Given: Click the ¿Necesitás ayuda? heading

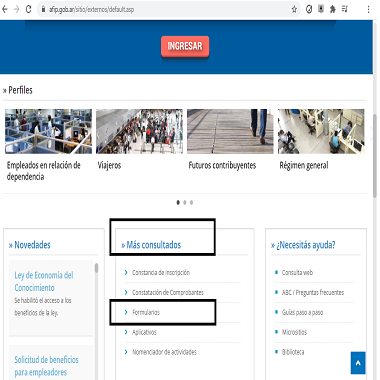Looking at the screenshot, I should pyautogui.click(x=306, y=245).
